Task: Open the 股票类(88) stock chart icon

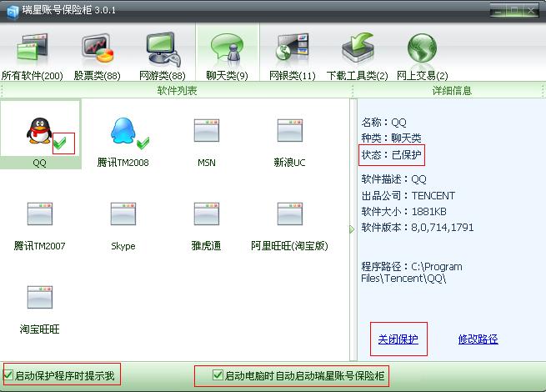Action: pyautogui.click(x=98, y=48)
